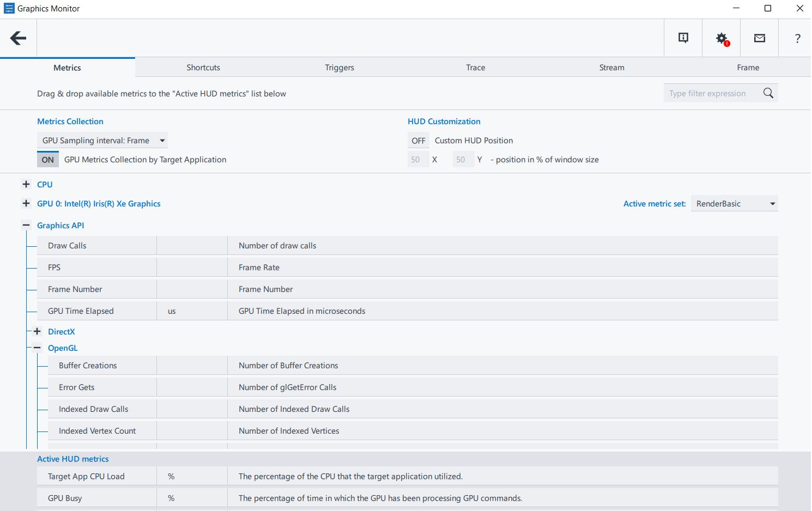Viewport: 812px width, 511px height.
Task: Open settings gear icon
Action: tap(722, 38)
